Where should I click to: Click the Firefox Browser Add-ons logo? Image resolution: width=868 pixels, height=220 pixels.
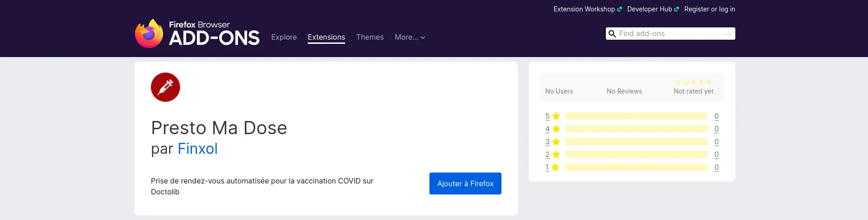click(x=197, y=33)
